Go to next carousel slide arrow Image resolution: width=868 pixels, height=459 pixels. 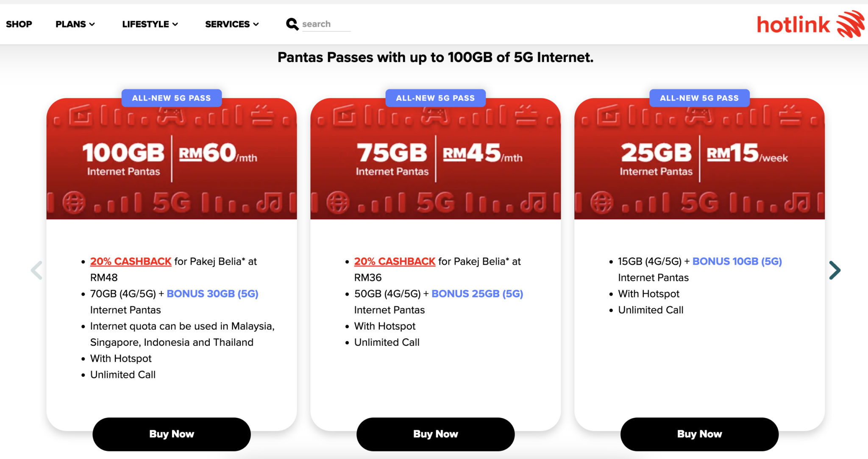coord(834,270)
